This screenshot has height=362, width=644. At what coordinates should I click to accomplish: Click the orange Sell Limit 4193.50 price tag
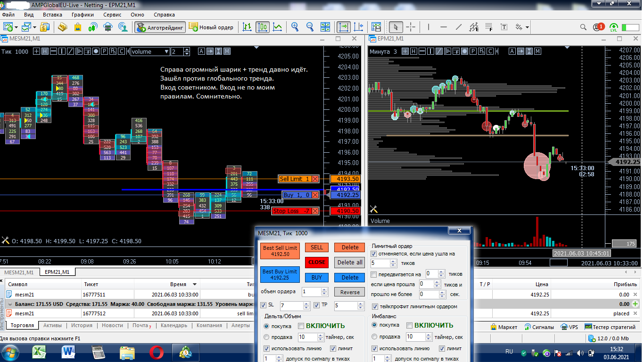345,179
